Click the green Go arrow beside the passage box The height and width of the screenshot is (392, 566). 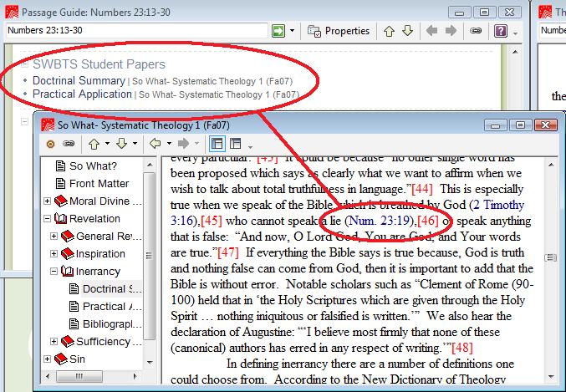[x=278, y=31]
